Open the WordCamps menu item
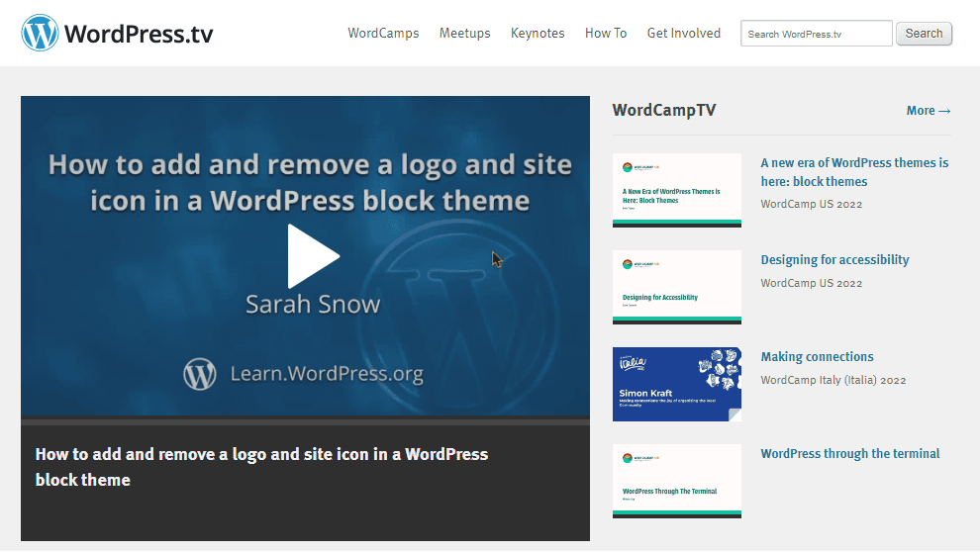980x552 pixels. click(383, 34)
